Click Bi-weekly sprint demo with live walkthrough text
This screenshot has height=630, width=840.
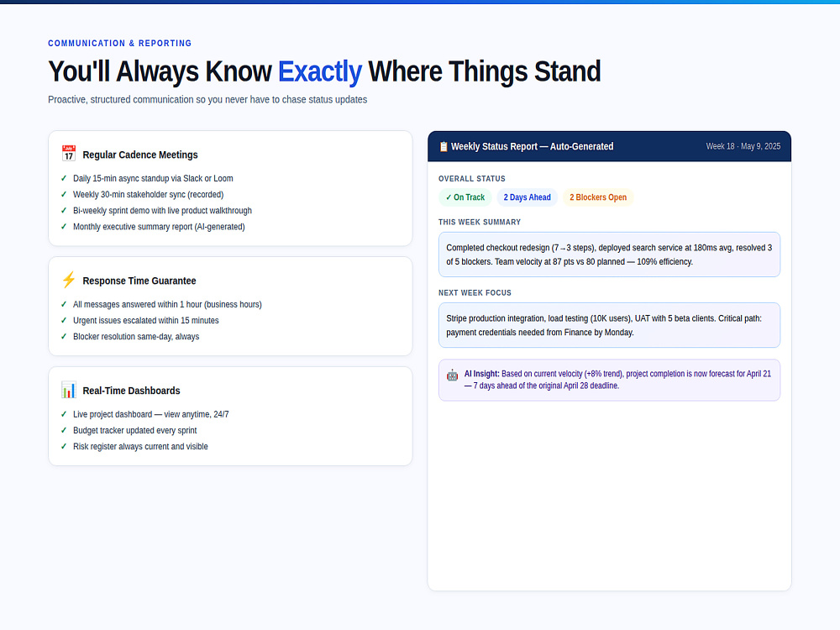(162, 211)
